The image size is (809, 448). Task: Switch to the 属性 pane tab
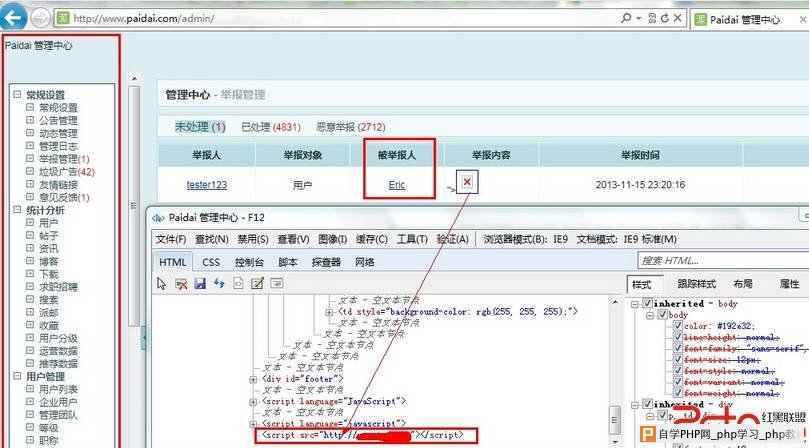pos(789,284)
